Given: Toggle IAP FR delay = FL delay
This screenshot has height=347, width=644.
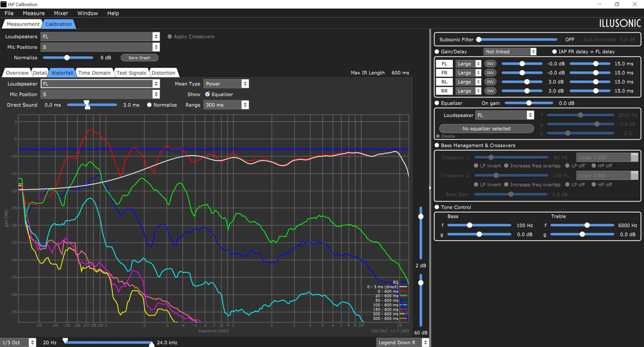Looking at the screenshot, I should tap(554, 52).
